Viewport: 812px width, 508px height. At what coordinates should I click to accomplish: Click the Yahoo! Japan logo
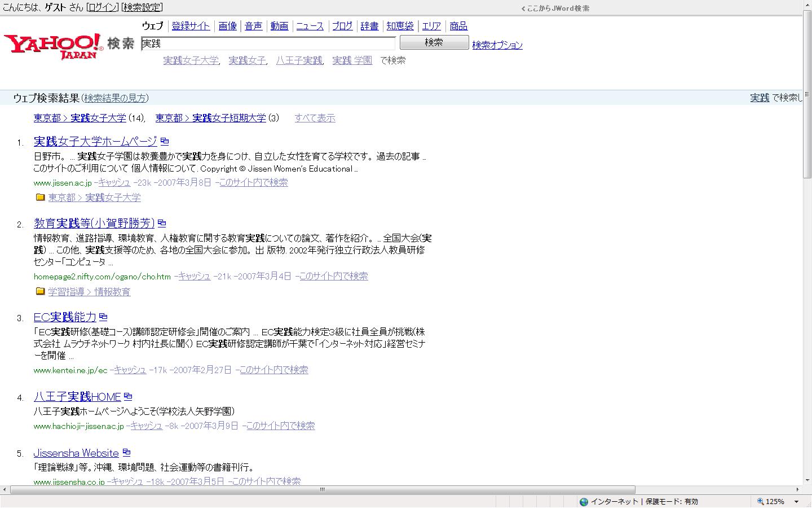click(54, 46)
